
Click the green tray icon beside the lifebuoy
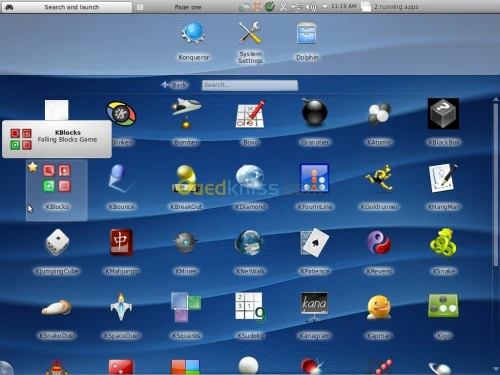click(270, 6)
